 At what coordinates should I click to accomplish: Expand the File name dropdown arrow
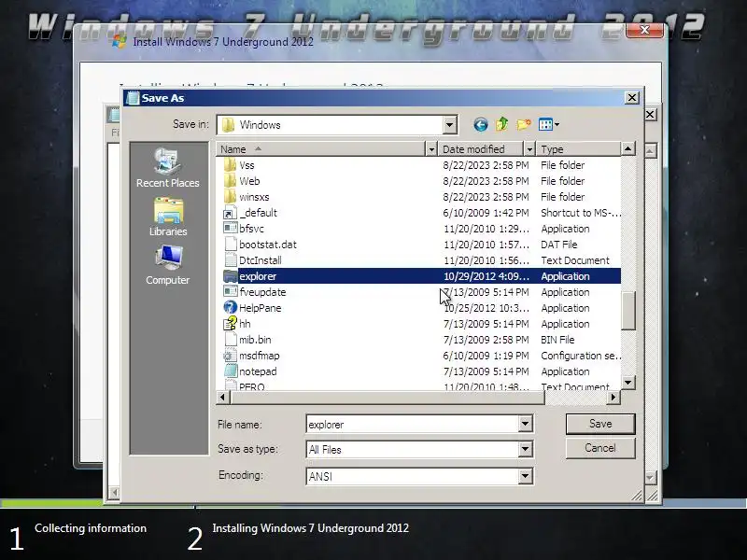525,424
